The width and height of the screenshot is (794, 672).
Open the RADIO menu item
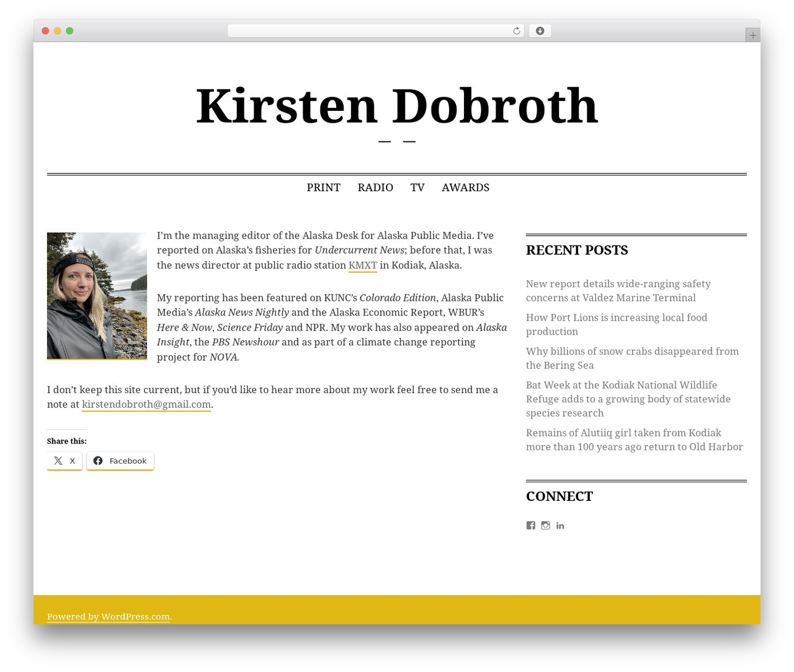[375, 187]
